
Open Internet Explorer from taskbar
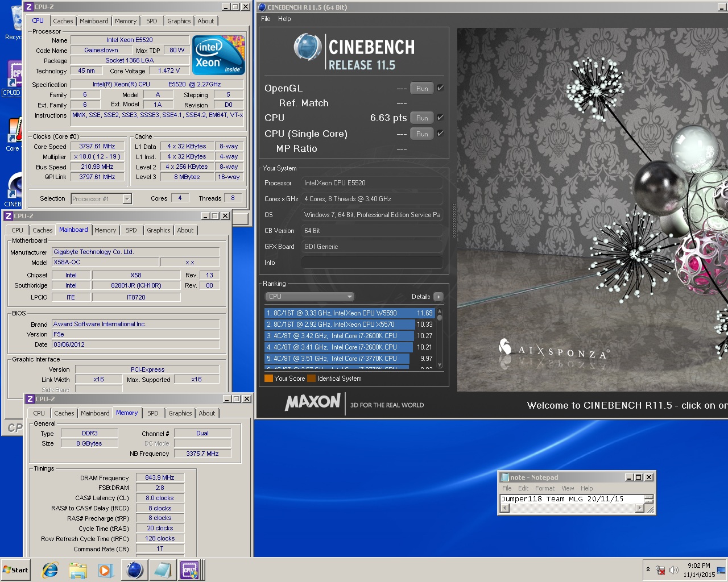(50, 570)
